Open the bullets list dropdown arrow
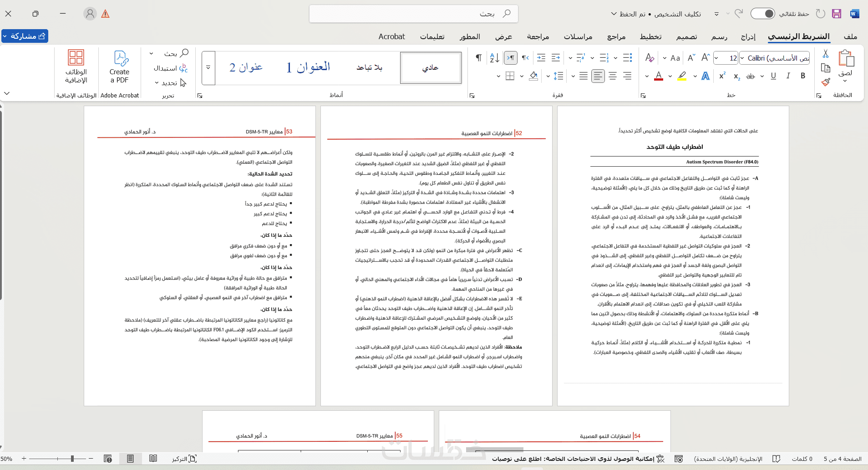The width and height of the screenshot is (868, 470). 616,58
